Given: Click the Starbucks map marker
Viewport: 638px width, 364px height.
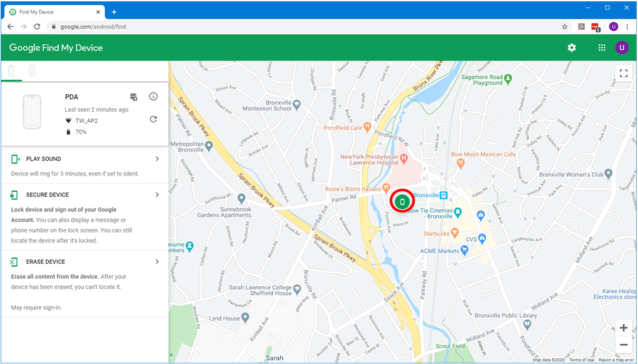Looking at the screenshot, I should pyautogui.click(x=455, y=233).
